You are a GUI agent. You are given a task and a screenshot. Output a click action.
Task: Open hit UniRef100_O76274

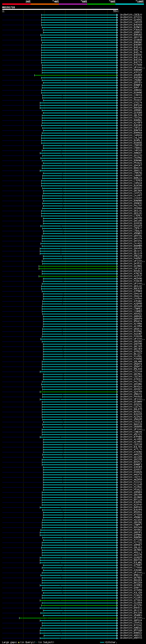click(x=131, y=103)
